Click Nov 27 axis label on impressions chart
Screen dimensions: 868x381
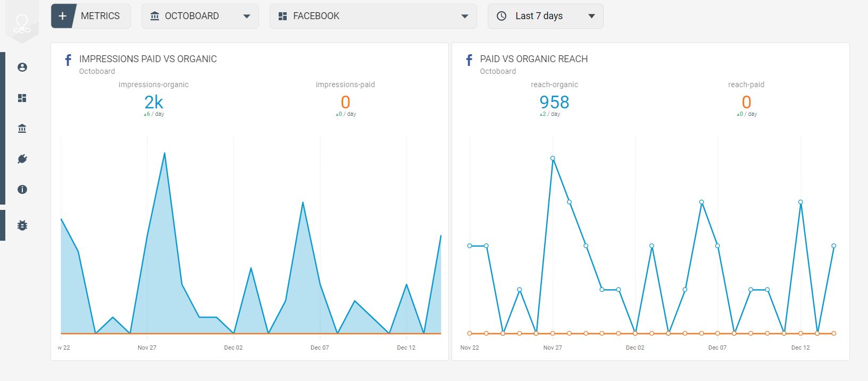(x=147, y=348)
